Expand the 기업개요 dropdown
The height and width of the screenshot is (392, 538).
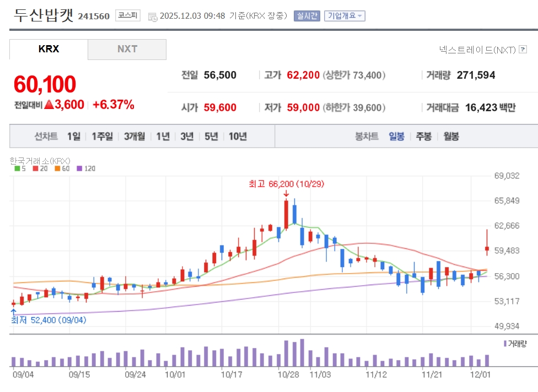(x=345, y=16)
